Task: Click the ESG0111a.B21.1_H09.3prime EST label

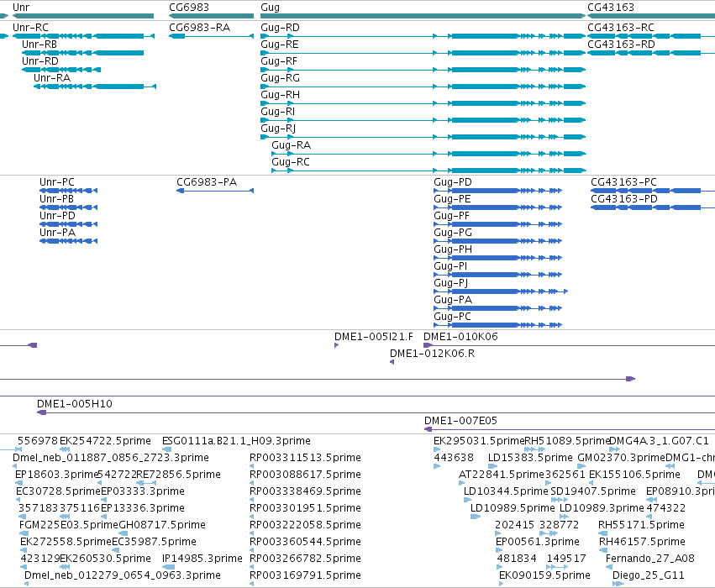Action: [236, 441]
